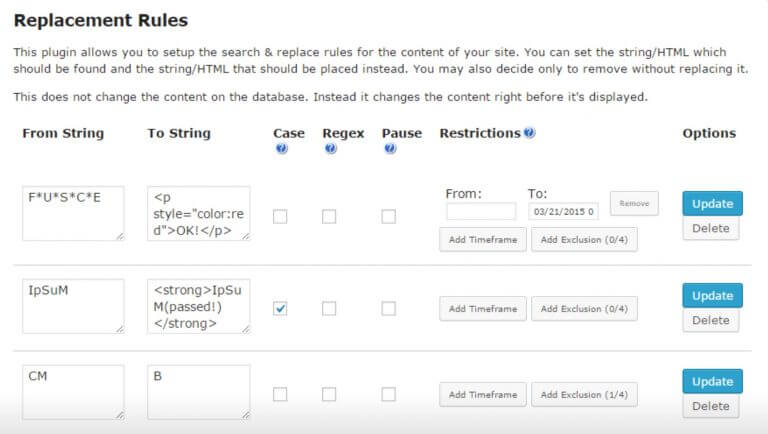Click the help icon under Pause
This screenshot has height=434, width=768.
(x=389, y=149)
